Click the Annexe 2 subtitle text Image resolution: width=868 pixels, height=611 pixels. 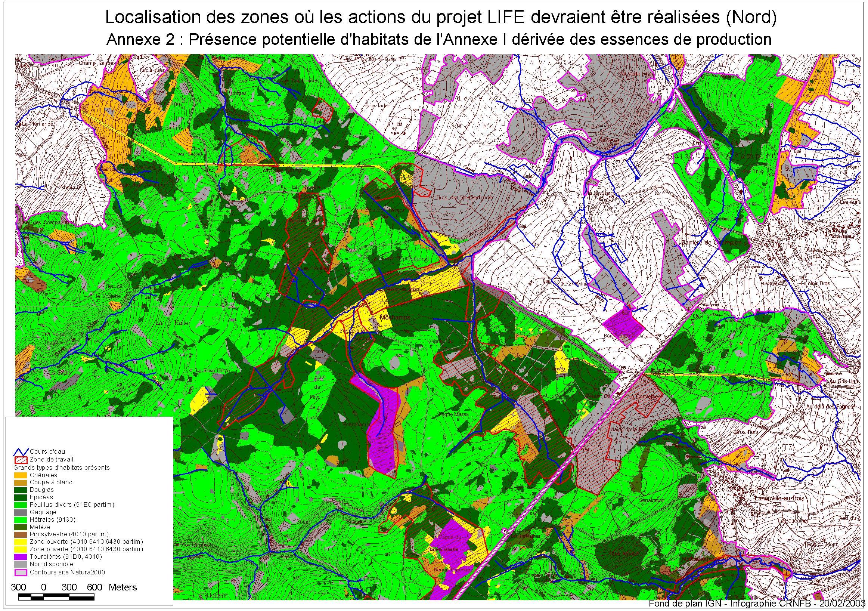click(x=438, y=39)
